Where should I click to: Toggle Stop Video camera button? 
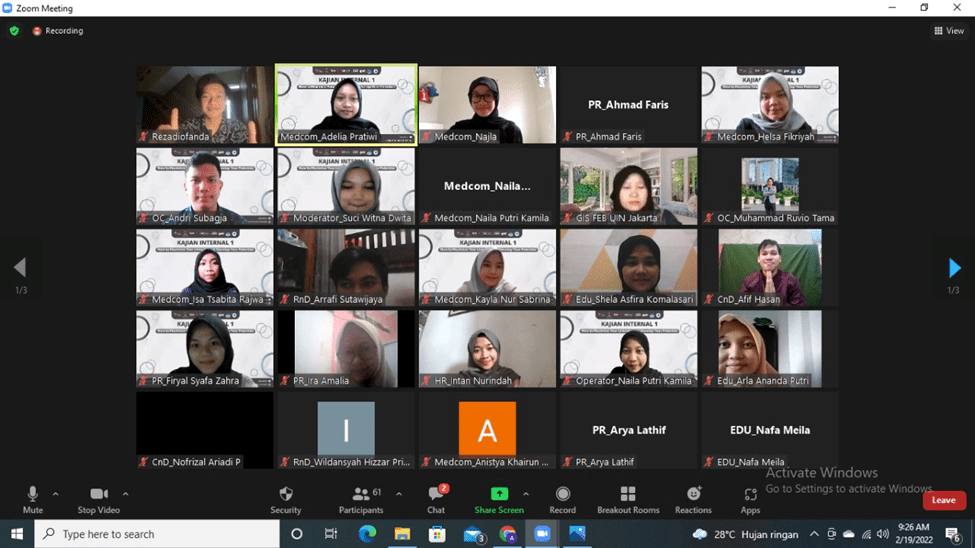[98, 495]
